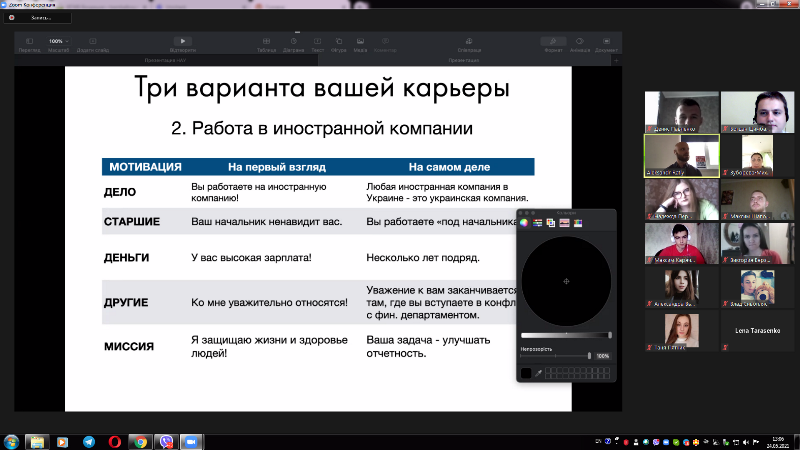The image size is (800, 450).
Task: Open Viber from the taskbar
Action: click(166, 442)
